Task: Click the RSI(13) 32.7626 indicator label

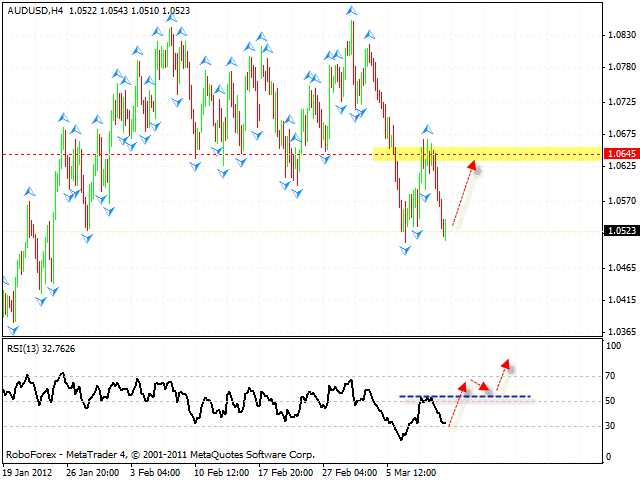Action: click(x=41, y=349)
